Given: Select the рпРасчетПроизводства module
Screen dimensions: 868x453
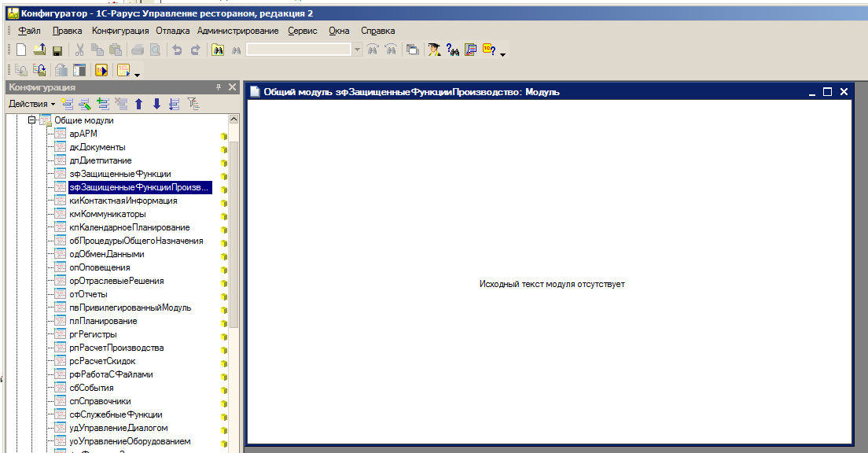Looking at the screenshot, I should [117, 348].
